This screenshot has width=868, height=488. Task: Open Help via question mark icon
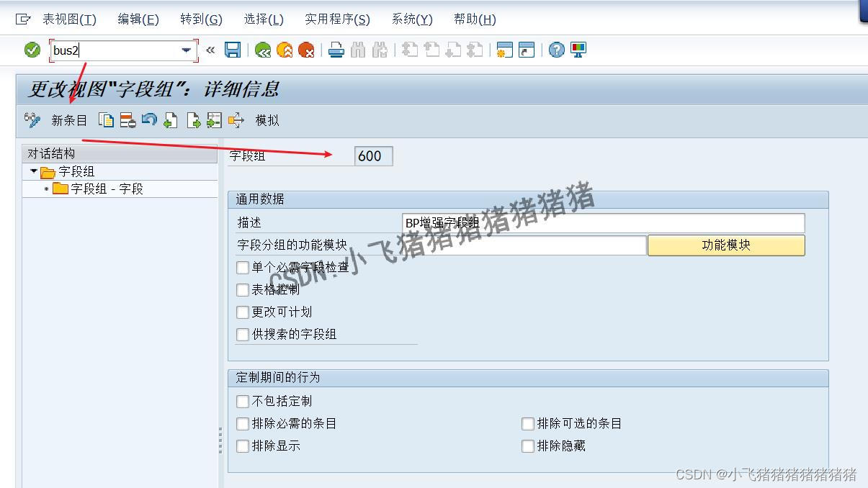point(557,50)
